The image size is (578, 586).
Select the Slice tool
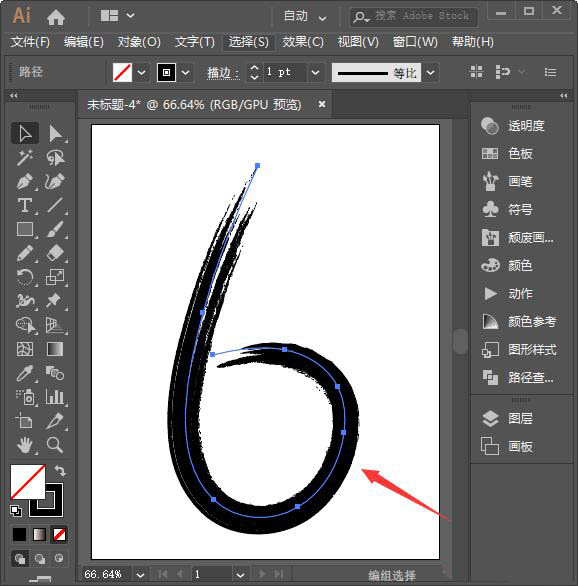55,421
